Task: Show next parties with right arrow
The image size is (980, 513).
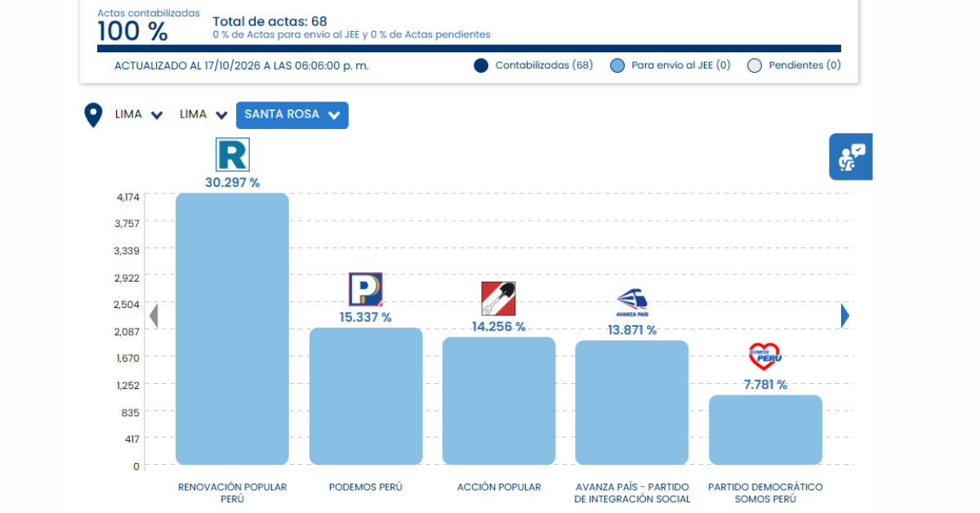Action: pos(845,315)
